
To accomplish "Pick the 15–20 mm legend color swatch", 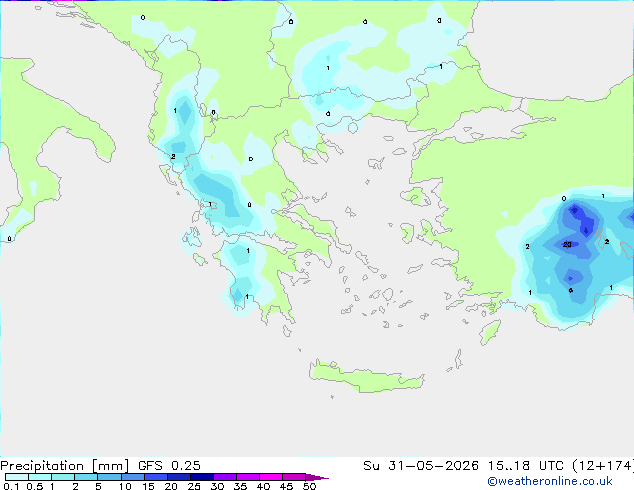I will point(156,477).
